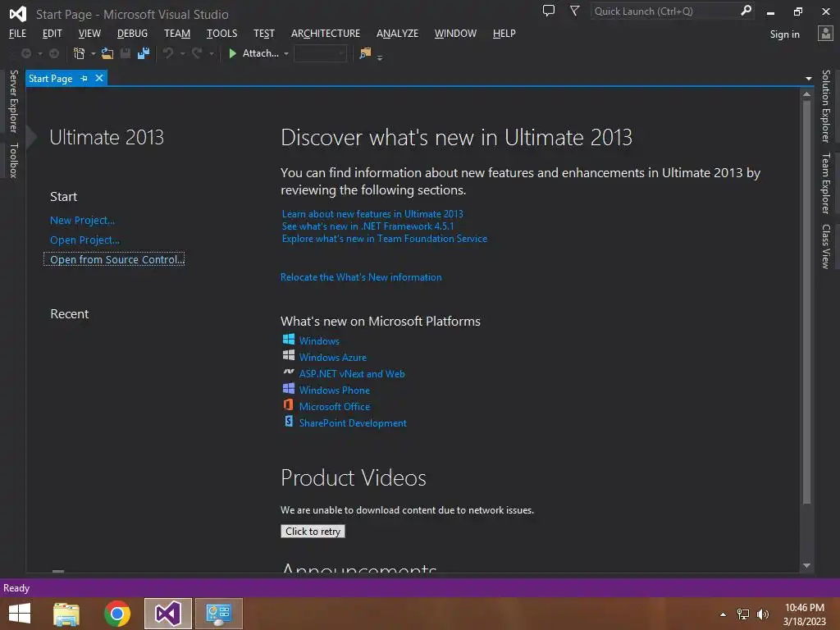Viewport: 840px width, 630px height.
Task: Open the DEBUG menu
Action: 132,33
